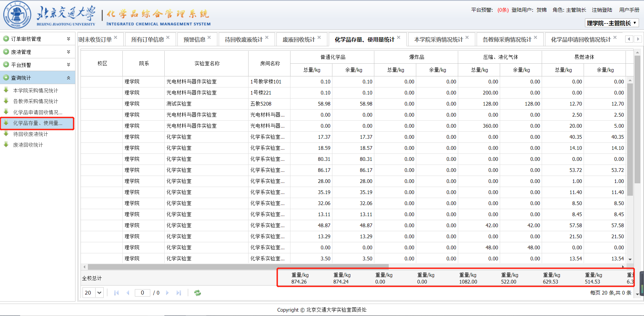Click the page number input field
Screen dimensions: 644x316
tap(142, 293)
